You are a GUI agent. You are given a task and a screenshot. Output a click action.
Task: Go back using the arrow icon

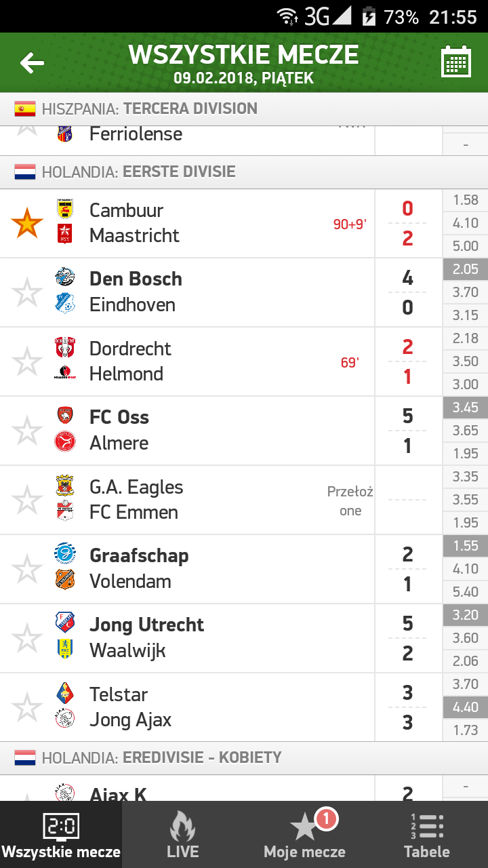[x=32, y=63]
